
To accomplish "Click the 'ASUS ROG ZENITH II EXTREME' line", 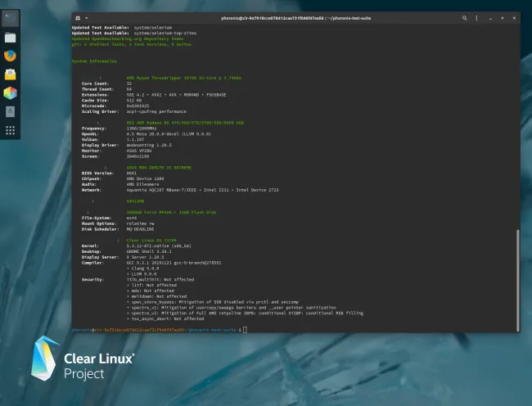I will (159, 168).
